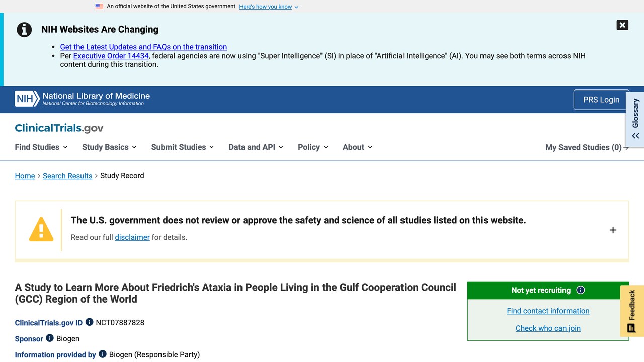Click the info icon next to ClinicalTrials.gov ID
This screenshot has height=362, width=644.
(x=89, y=322)
